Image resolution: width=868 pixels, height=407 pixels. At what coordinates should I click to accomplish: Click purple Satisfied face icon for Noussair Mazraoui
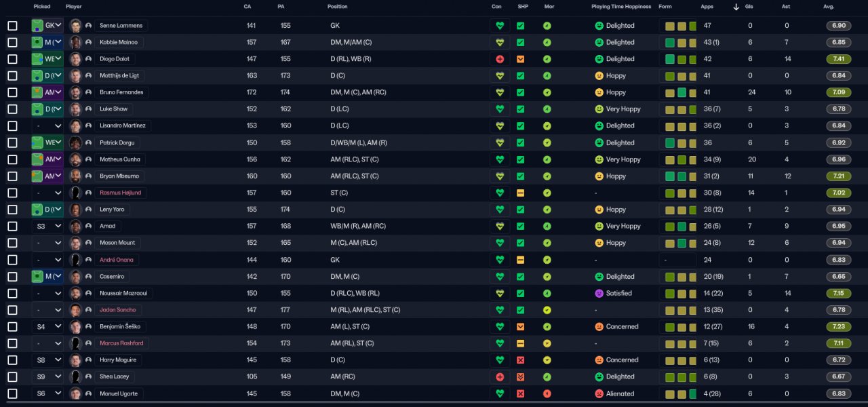pyautogui.click(x=599, y=293)
